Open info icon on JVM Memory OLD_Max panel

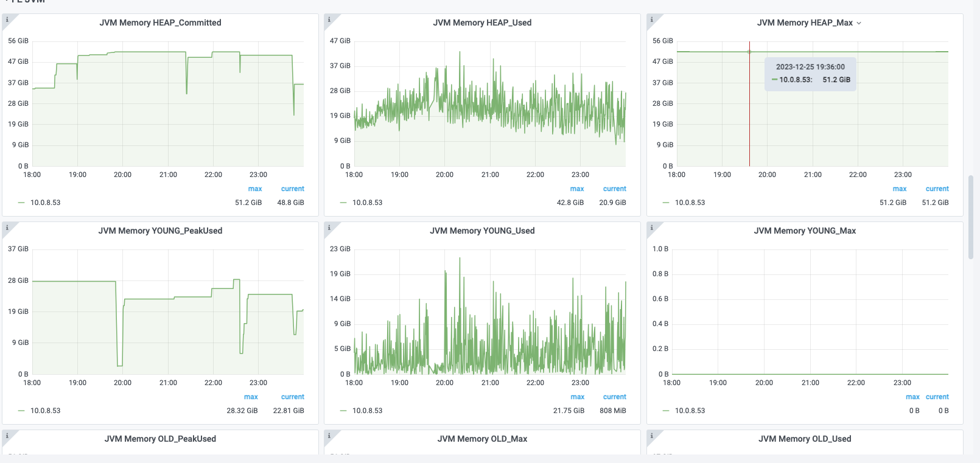(329, 436)
